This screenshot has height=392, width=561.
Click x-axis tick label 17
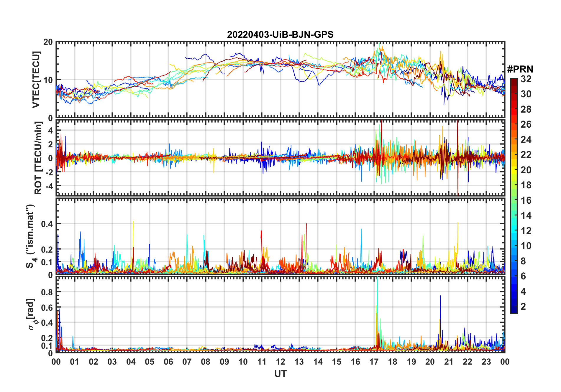(374, 362)
